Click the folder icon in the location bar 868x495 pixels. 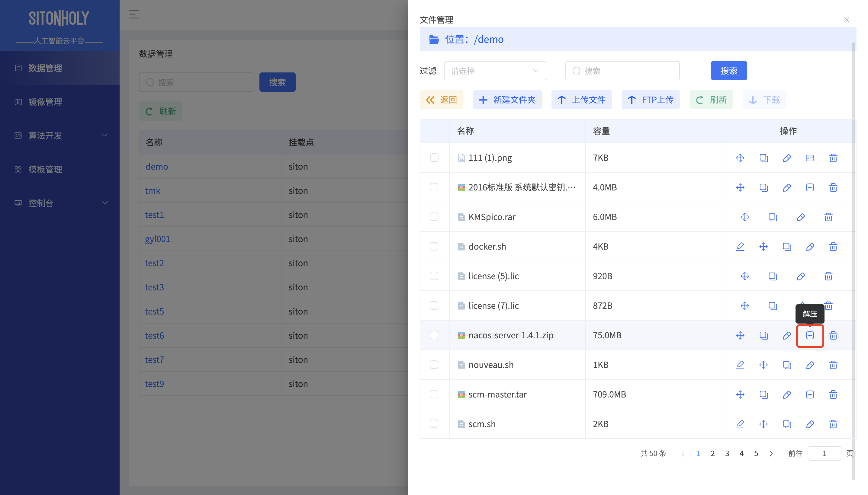[x=434, y=40]
